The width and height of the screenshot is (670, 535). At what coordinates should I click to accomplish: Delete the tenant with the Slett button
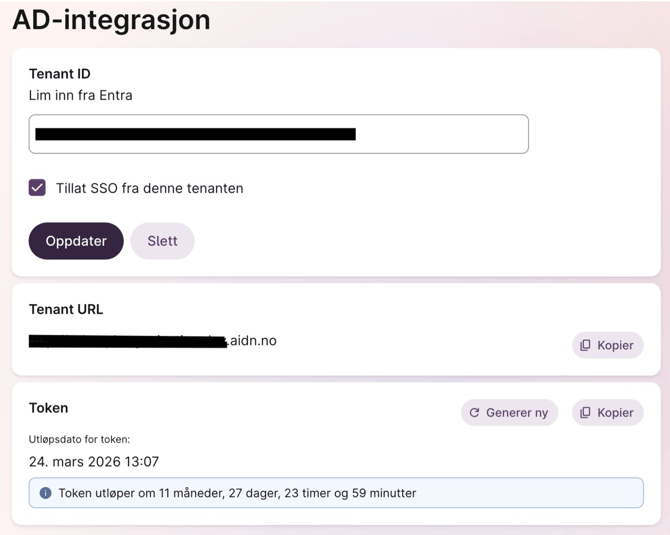pyautogui.click(x=162, y=241)
